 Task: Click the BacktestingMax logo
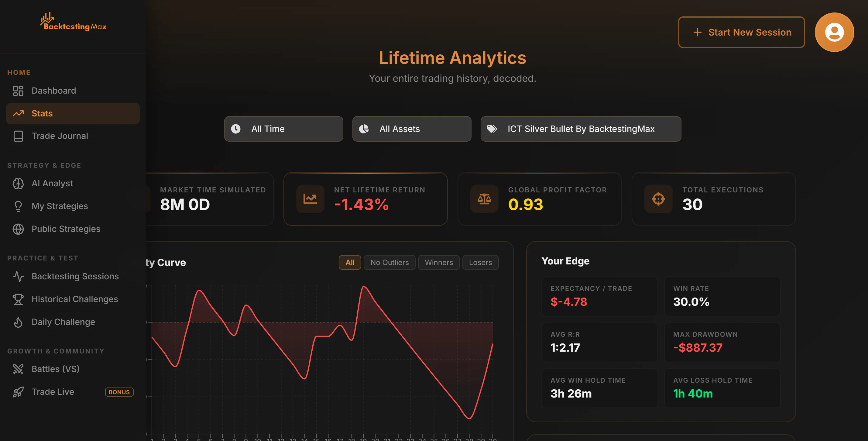coord(73,22)
